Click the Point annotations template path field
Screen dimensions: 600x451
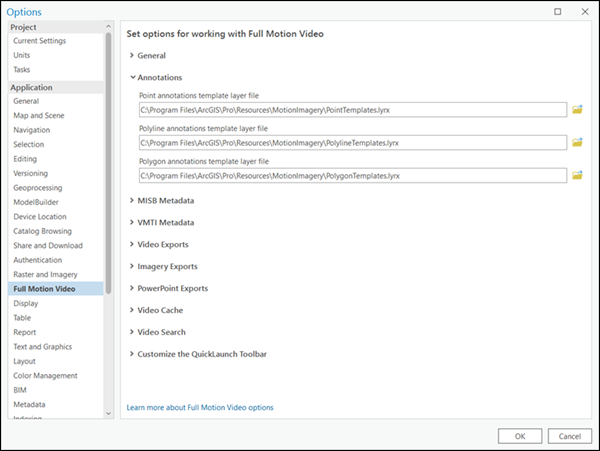coord(352,109)
